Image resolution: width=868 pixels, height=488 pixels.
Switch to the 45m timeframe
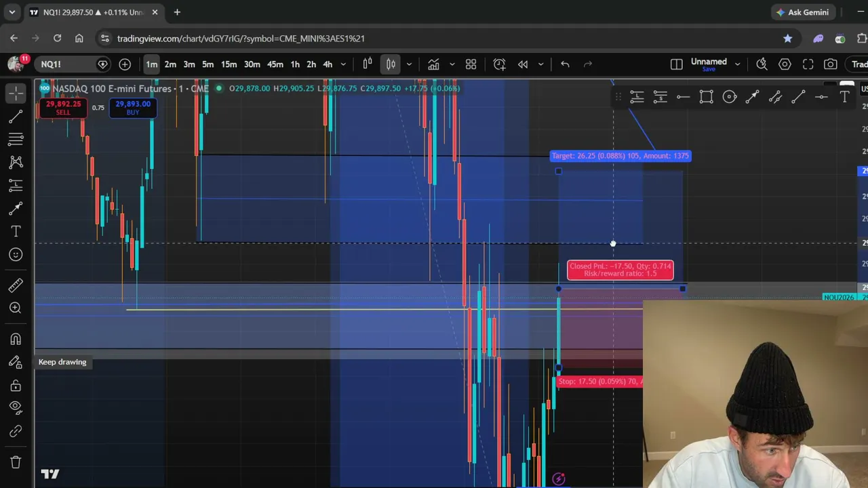(x=275, y=64)
